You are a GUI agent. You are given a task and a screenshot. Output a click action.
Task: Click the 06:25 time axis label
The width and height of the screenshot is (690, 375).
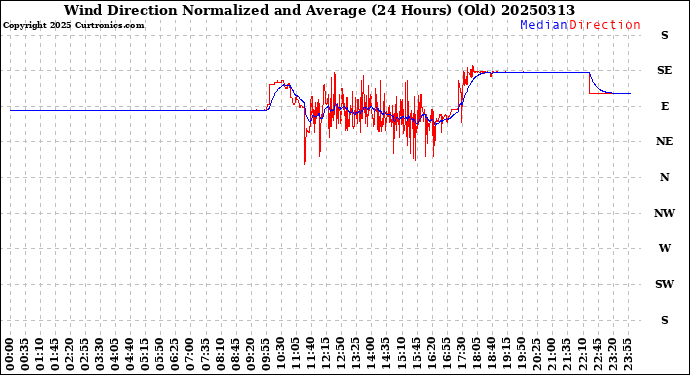point(175,354)
